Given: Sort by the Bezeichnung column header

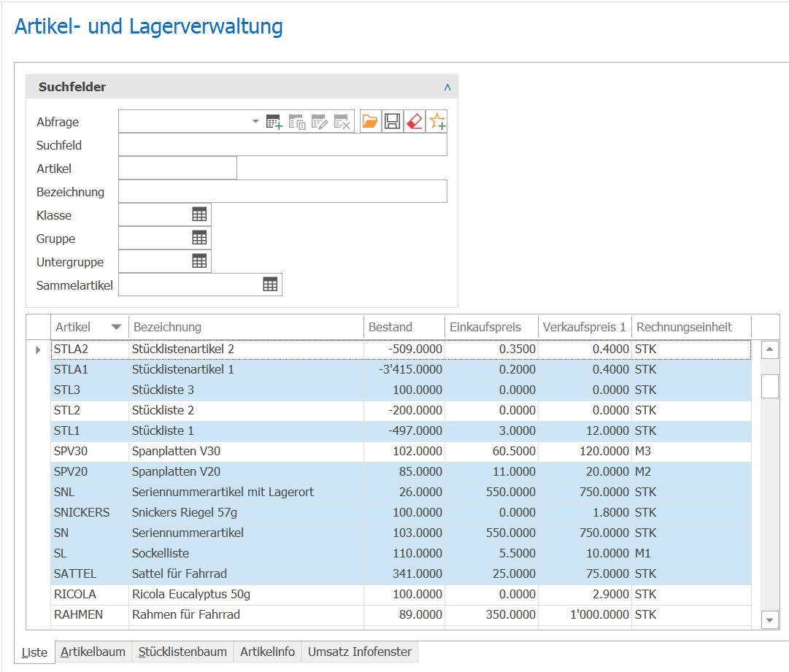Looking at the screenshot, I should (246, 327).
